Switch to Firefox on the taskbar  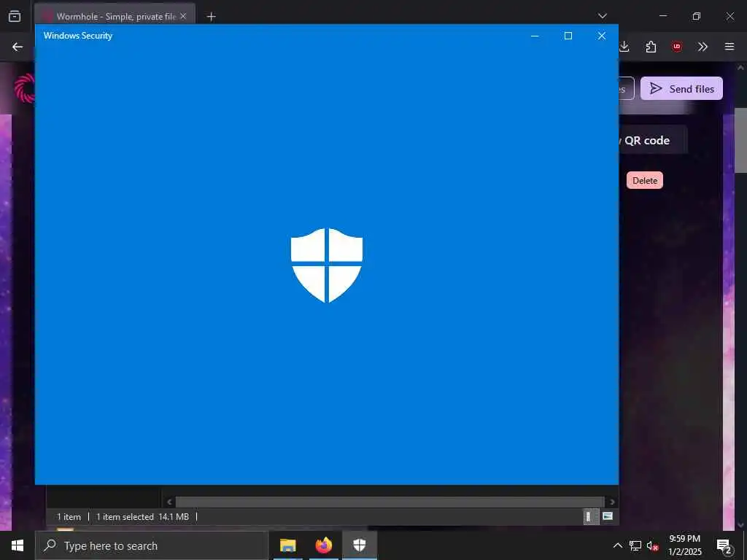324,545
